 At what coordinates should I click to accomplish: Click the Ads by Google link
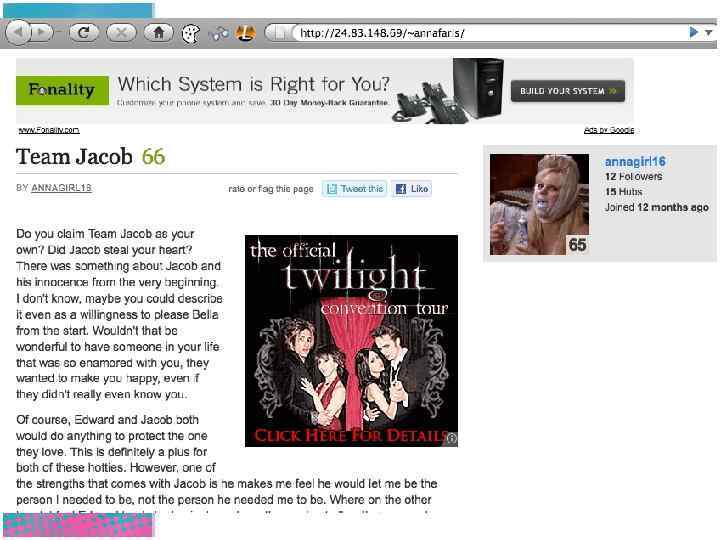[609, 130]
